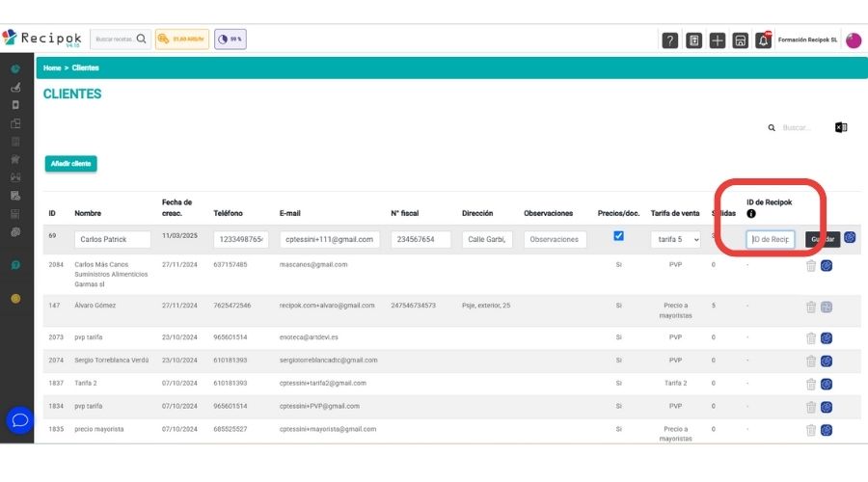The width and height of the screenshot is (868, 482).
Task: Edit the fiscal number field 234567654
Action: tap(420, 240)
